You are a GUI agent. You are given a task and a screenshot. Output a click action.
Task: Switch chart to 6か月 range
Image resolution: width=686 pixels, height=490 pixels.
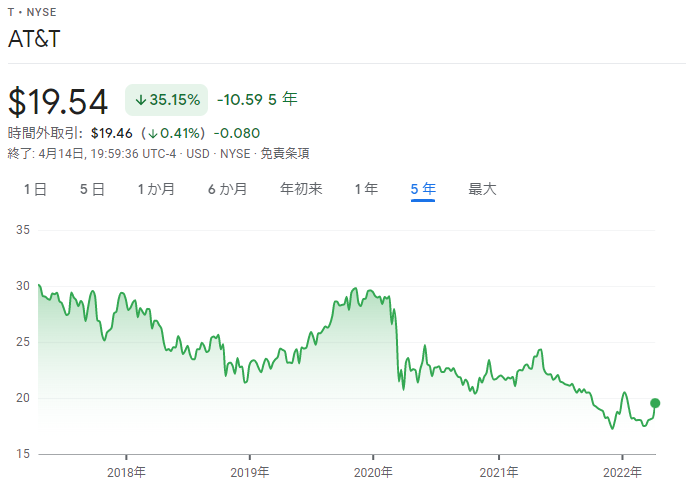[x=228, y=189]
